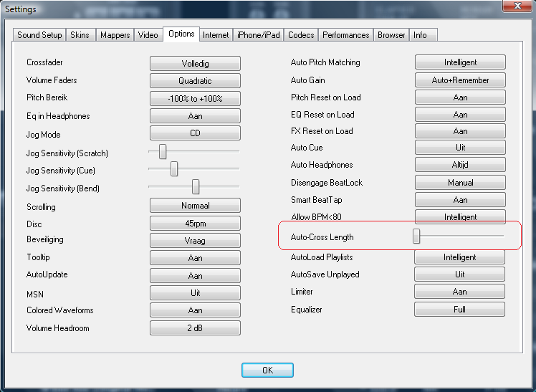Disable the Limiter option
The height and width of the screenshot is (392, 536).
460,292
